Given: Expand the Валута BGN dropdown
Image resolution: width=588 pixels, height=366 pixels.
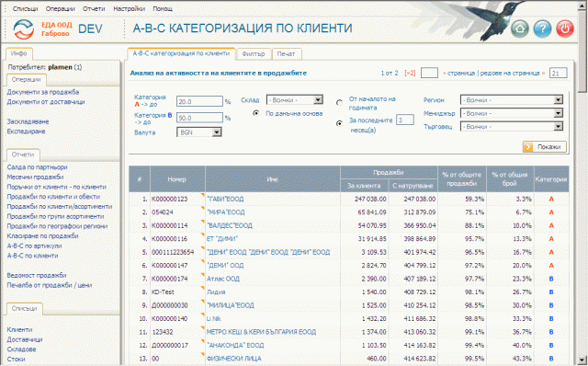Looking at the screenshot, I should tap(199, 132).
